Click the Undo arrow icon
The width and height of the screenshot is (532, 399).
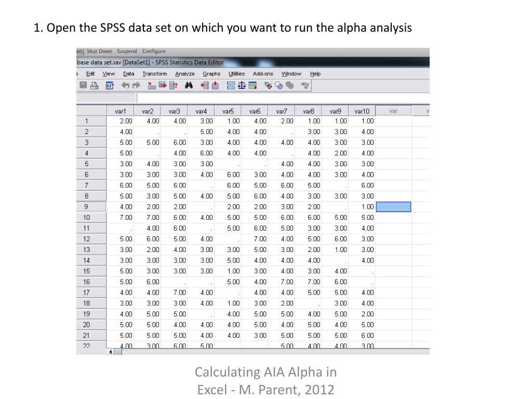coord(126,86)
